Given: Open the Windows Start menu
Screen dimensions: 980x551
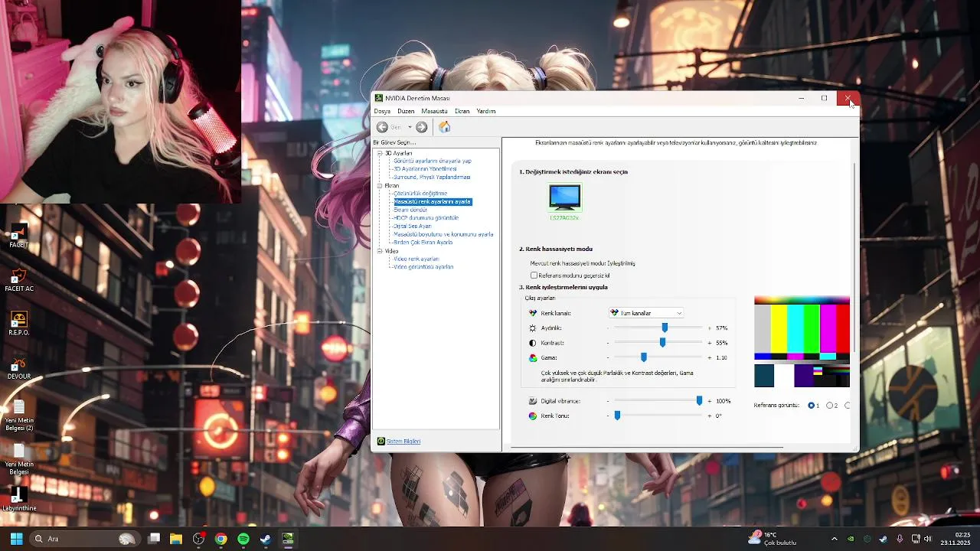Looking at the screenshot, I should [x=16, y=539].
